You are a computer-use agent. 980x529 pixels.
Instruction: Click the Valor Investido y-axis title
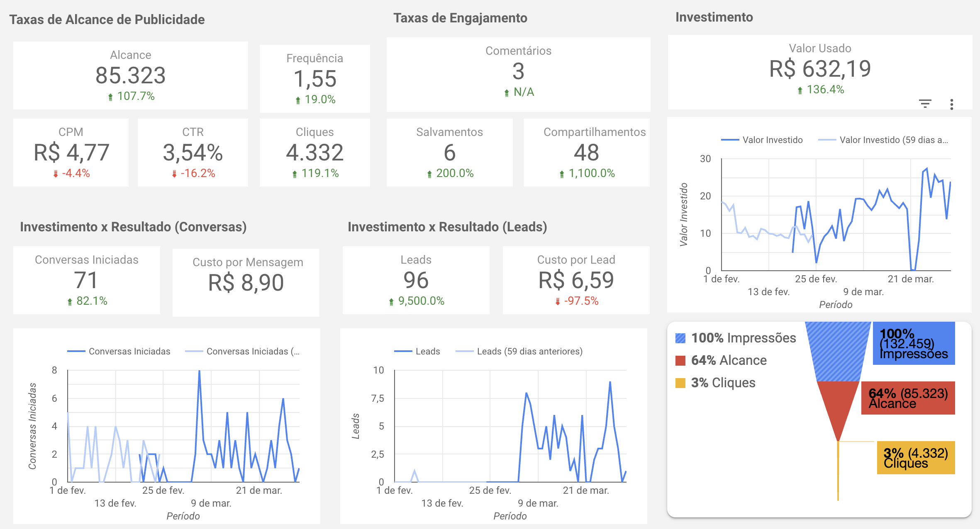tap(684, 215)
